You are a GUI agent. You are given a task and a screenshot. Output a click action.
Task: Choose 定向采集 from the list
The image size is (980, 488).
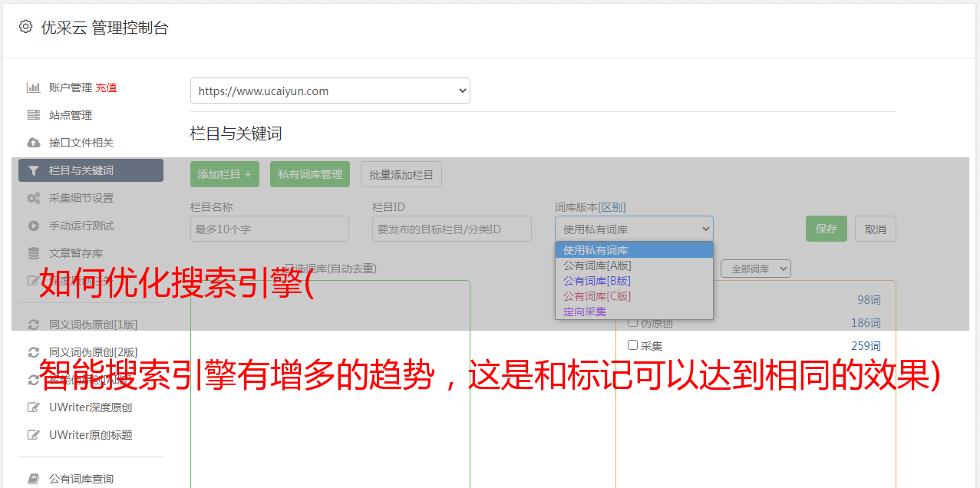point(634,312)
